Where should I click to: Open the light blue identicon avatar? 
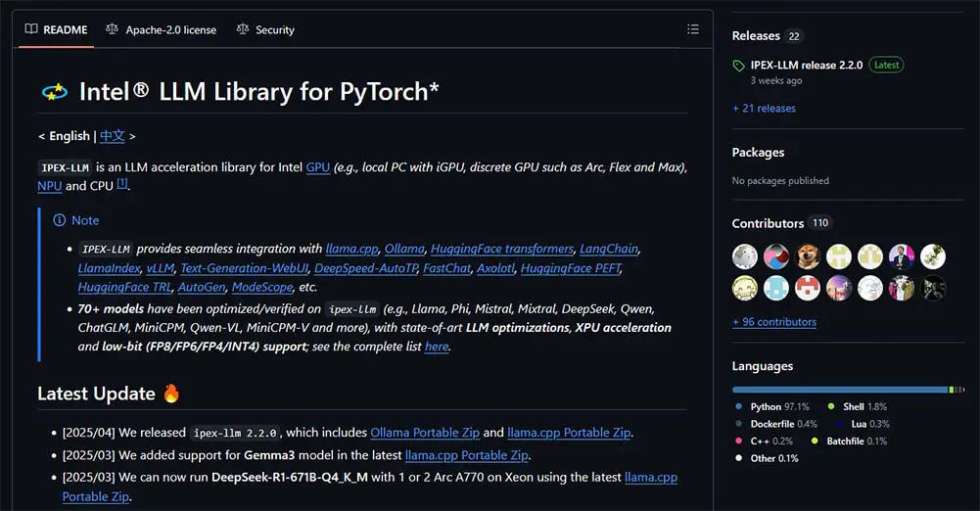click(x=776, y=288)
